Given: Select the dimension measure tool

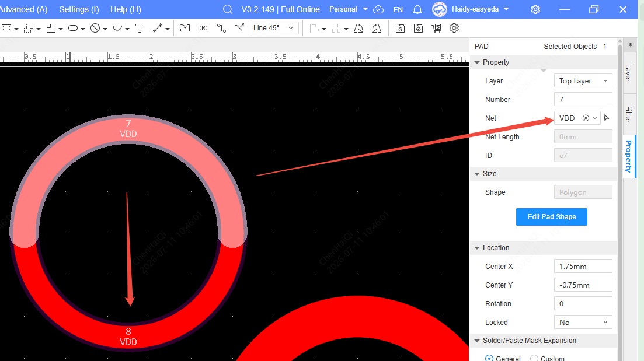Looking at the screenshot, I should click(x=158, y=29).
